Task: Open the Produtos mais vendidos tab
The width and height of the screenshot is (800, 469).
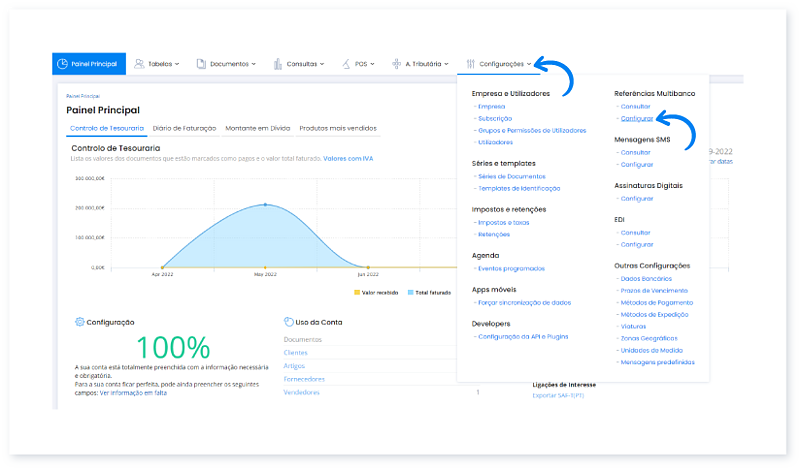Action: click(x=338, y=129)
